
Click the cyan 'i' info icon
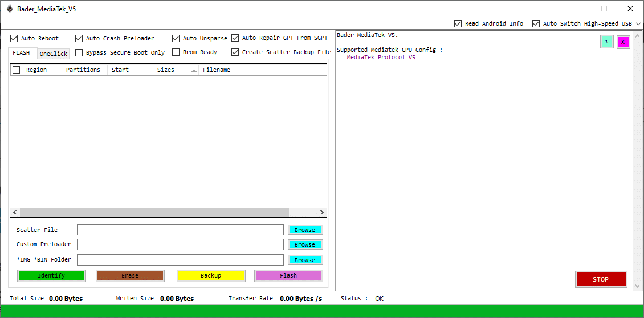tap(606, 42)
